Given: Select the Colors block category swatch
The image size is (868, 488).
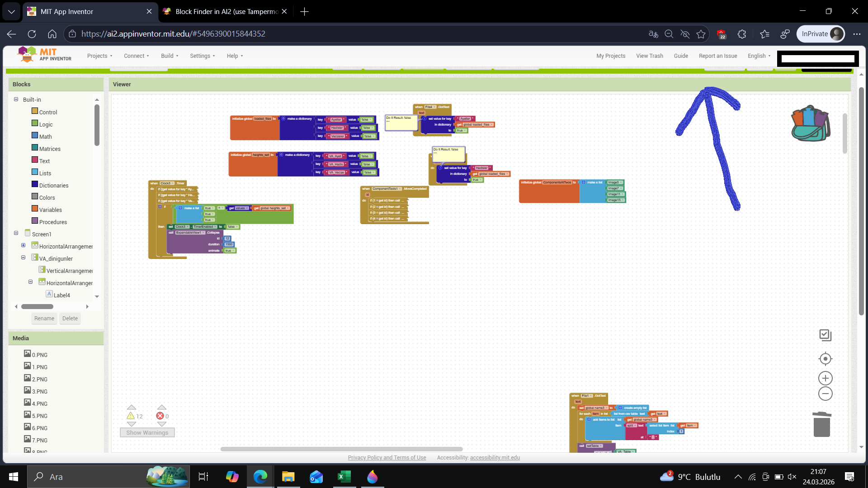Looking at the screenshot, I should tap(35, 197).
